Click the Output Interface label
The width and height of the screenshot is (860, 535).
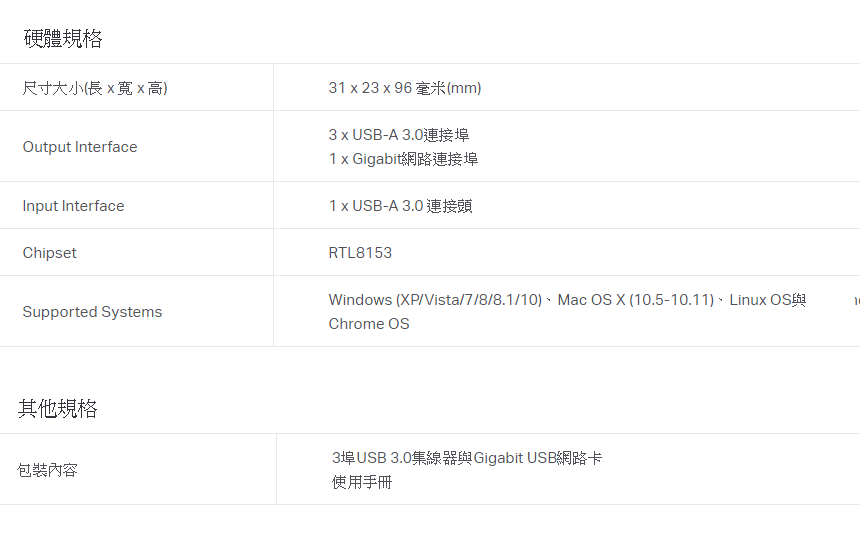(x=80, y=147)
